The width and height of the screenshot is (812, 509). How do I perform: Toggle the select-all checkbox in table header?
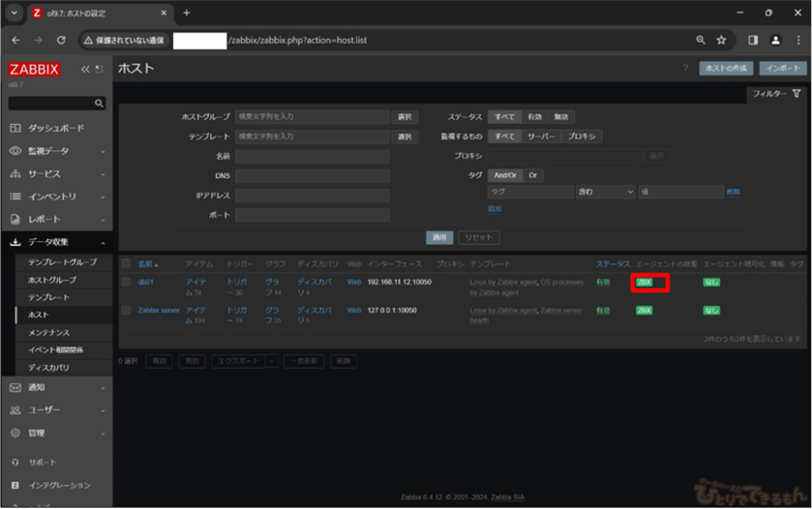[126, 263]
